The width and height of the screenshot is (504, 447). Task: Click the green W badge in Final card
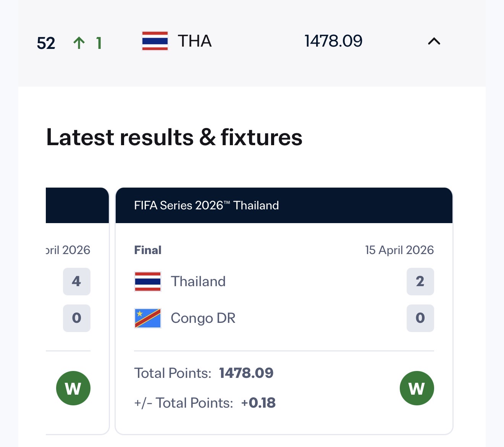pos(417,388)
